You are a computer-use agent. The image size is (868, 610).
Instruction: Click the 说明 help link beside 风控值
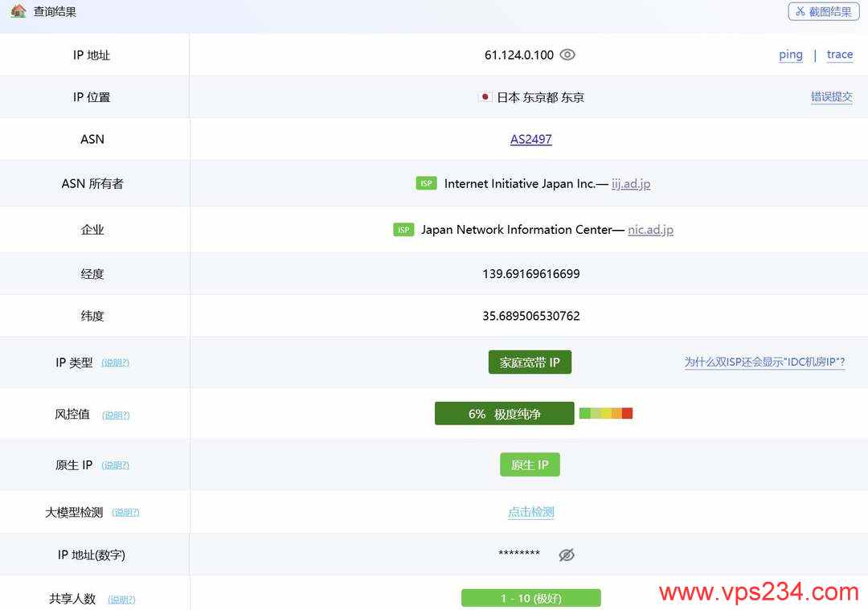(116, 415)
